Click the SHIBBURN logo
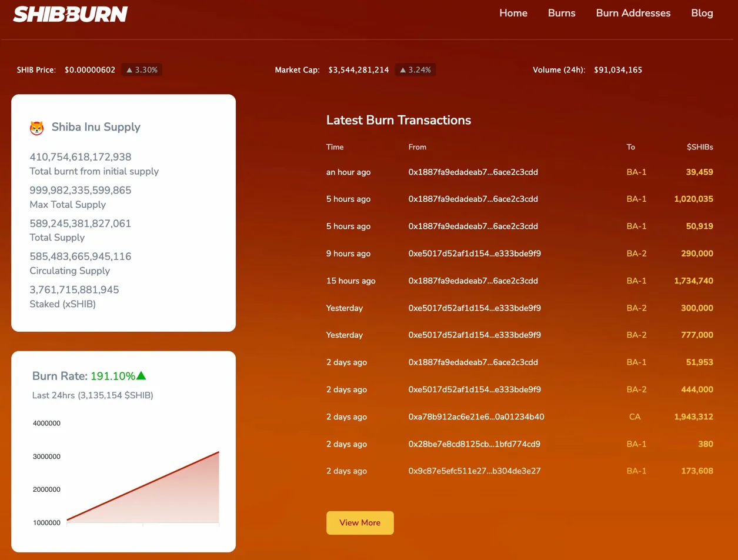This screenshot has width=738, height=560. pyautogui.click(x=70, y=14)
